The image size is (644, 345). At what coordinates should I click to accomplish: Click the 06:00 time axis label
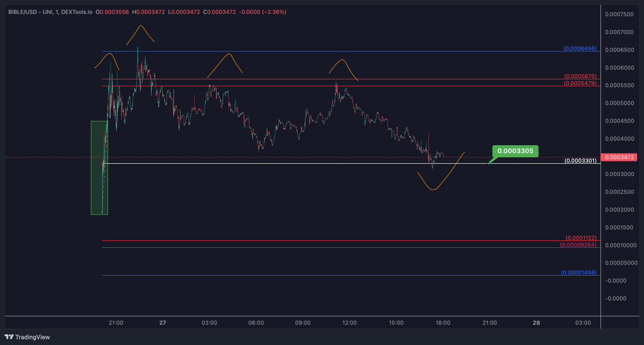pyautogui.click(x=256, y=322)
